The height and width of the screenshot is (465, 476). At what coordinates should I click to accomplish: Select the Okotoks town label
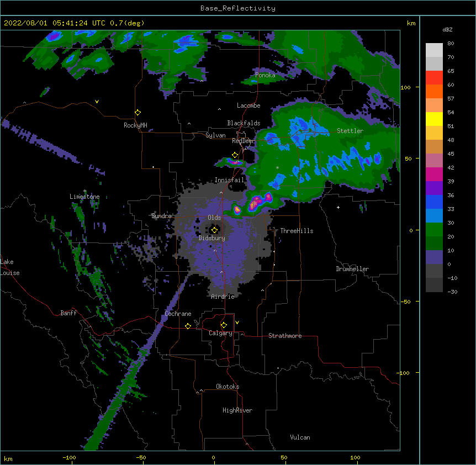228,387
